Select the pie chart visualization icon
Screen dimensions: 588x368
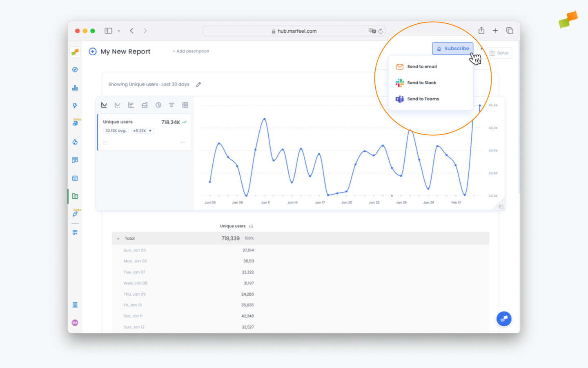(158, 105)
